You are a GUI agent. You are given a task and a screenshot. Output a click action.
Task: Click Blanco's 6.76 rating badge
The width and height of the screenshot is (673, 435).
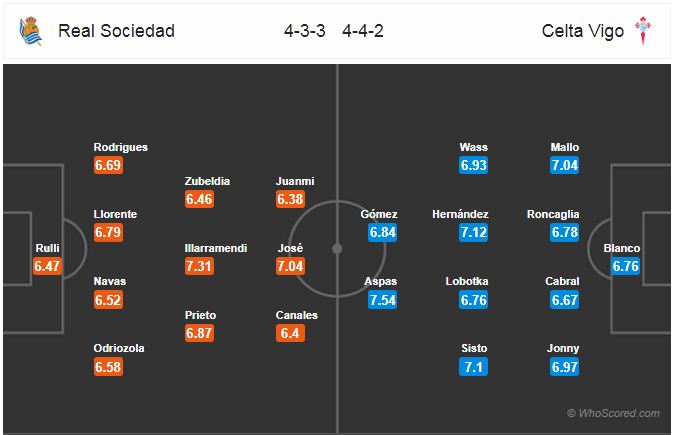(x=625, y=266)
